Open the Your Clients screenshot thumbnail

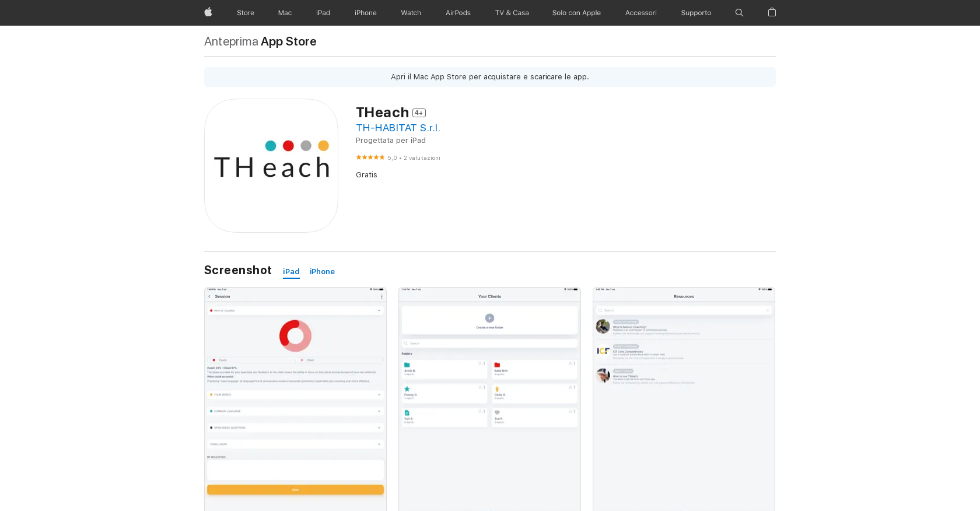pos(489,399)
